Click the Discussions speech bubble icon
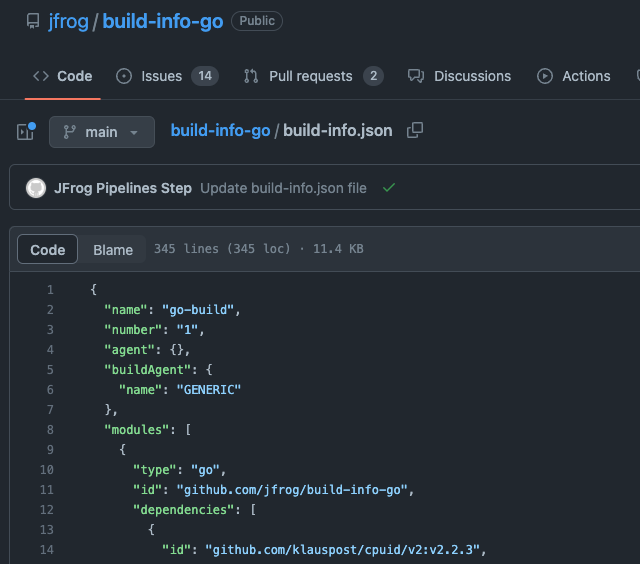 (416, 76)
